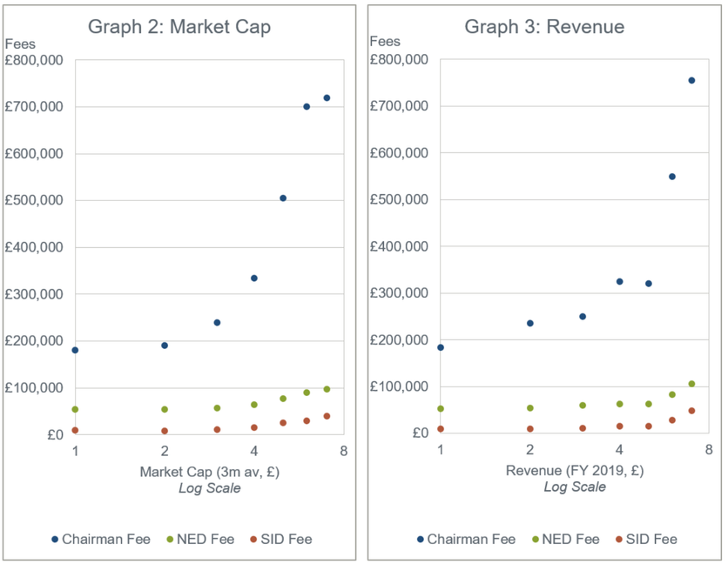Viewport: 728px width, 564px height.
Task: Click '£200,000' tick label in Graph 3
Action: (x=399, y=339)
